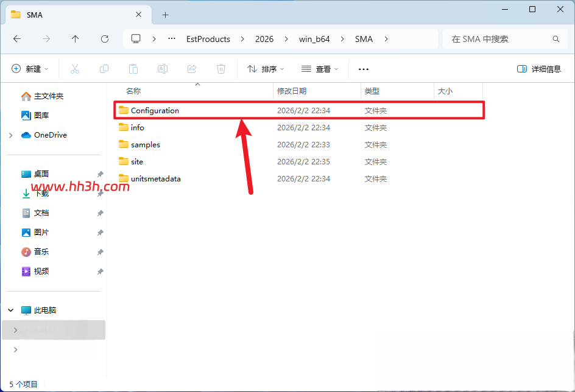
Task: Sort by the 修改日期 column header
Action: pyautogui.click(x=292, y=91)
